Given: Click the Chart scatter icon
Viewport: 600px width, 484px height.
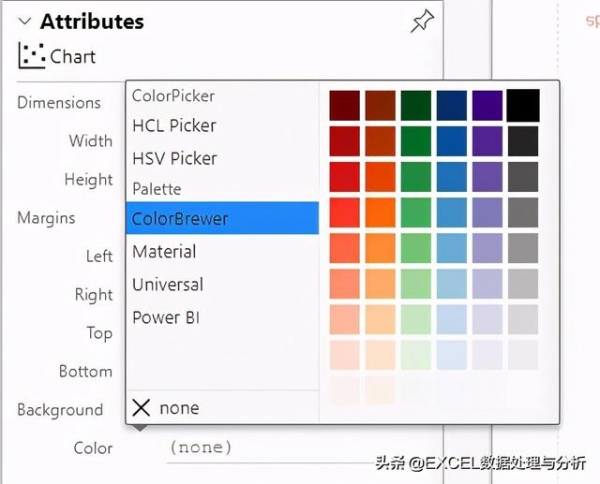Looking at the screenshot, I should click(x=32, y=56).
